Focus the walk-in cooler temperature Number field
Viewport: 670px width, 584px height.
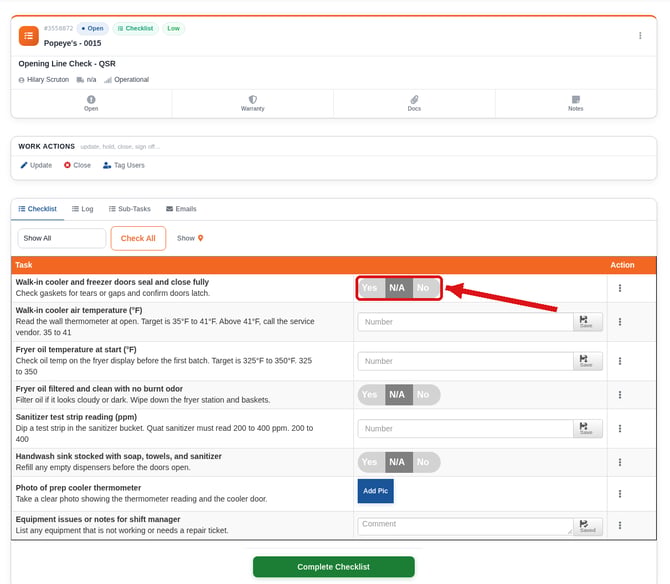point(465,322)
